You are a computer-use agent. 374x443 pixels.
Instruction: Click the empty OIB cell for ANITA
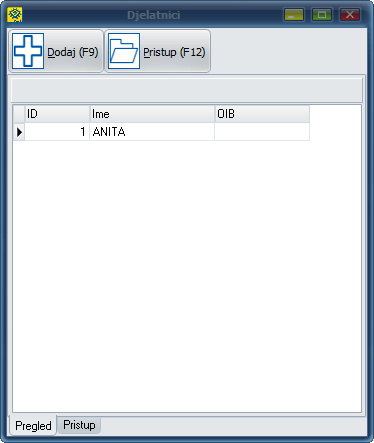pos(262,132)
